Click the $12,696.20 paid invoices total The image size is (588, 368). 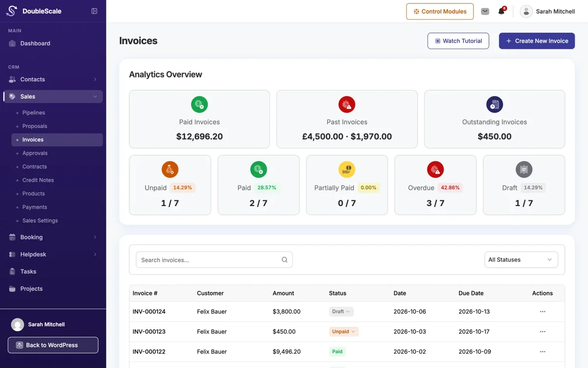(199, 137)
